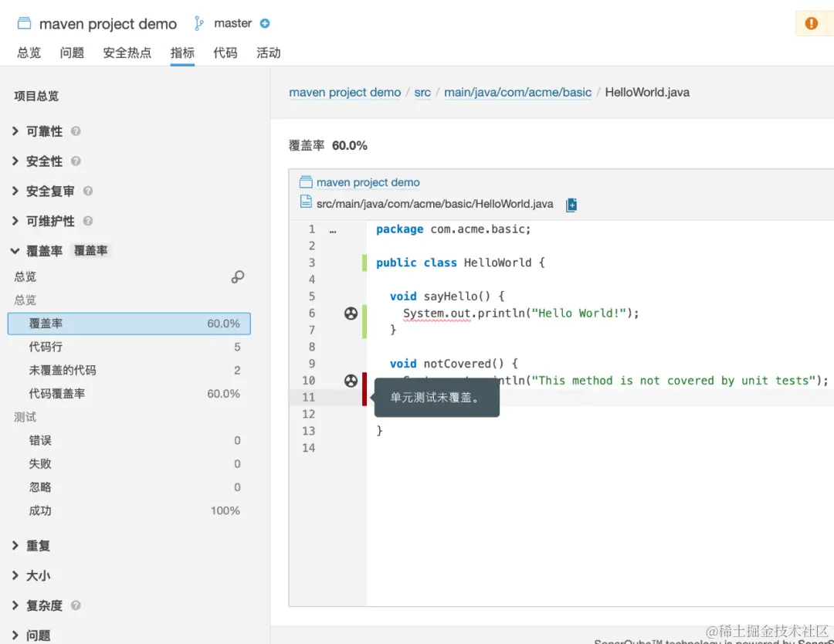Select the 指标 tab
The width and height of the screenshot is (834, 644).
coord(182,53)
